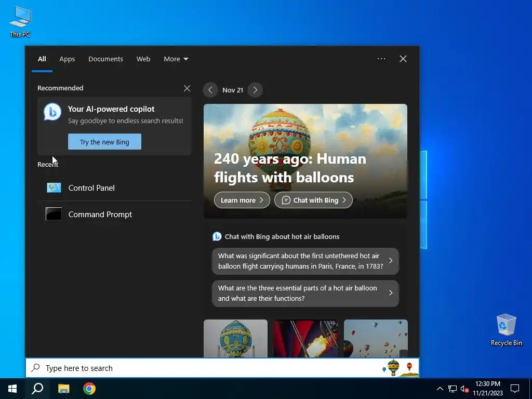Click the Bing logo in Recommended card
This screenshot has width=532, height=399.
pos(52,112)
